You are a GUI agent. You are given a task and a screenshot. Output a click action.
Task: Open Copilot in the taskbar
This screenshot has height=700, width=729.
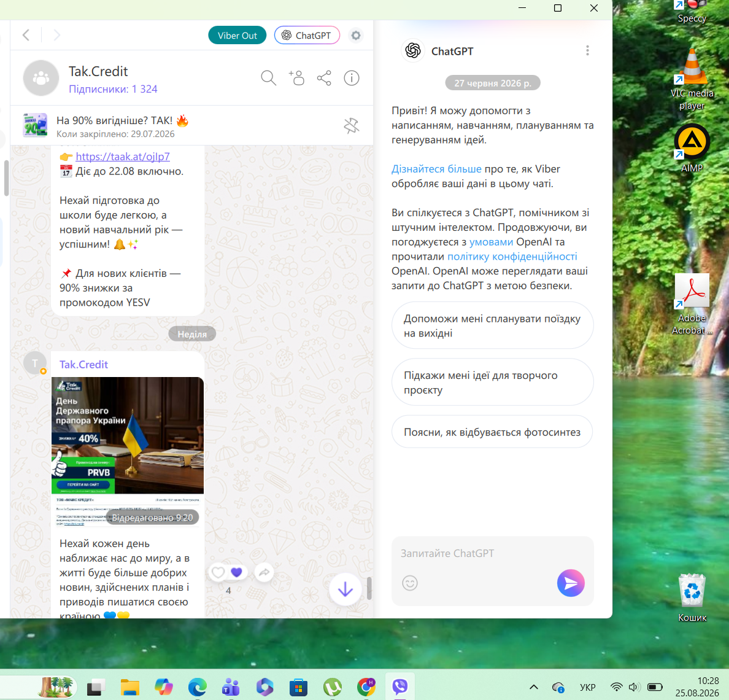click(163, 687)
